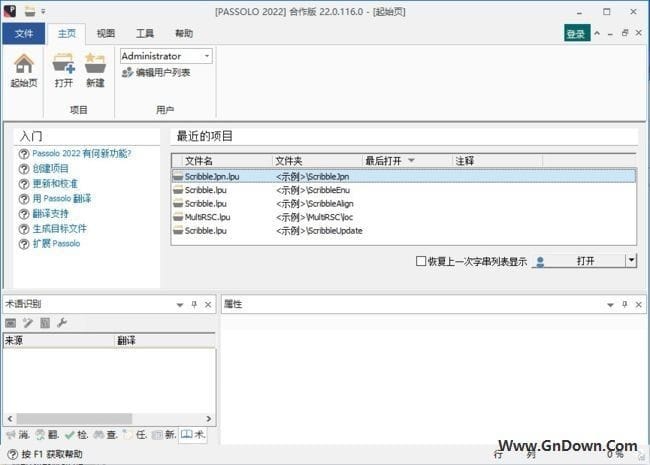Close the 属性 panel
650x465 pixels.
click(639, 305)
